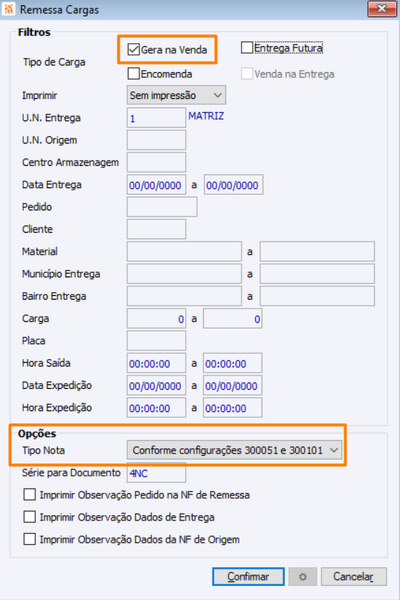Focus the Data Expedição end date field
400x600 pixels.
(x=232, y=385)
